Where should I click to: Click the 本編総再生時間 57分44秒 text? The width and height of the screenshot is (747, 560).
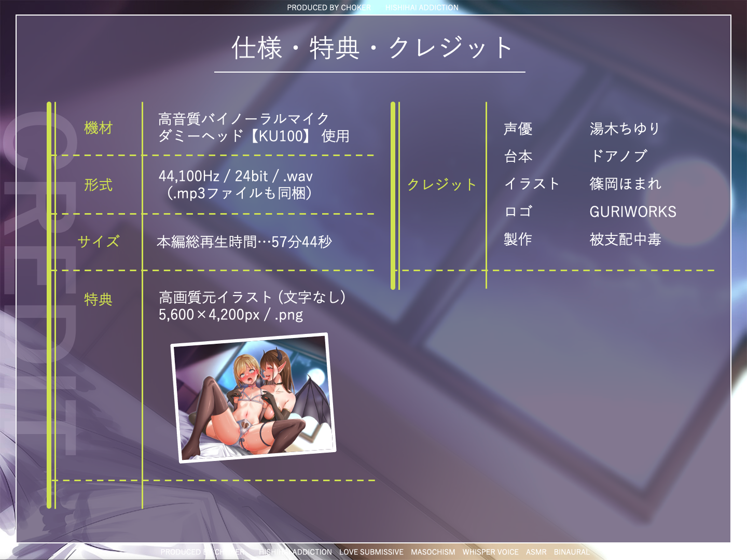pyautogui.click(x=244, y=242)
